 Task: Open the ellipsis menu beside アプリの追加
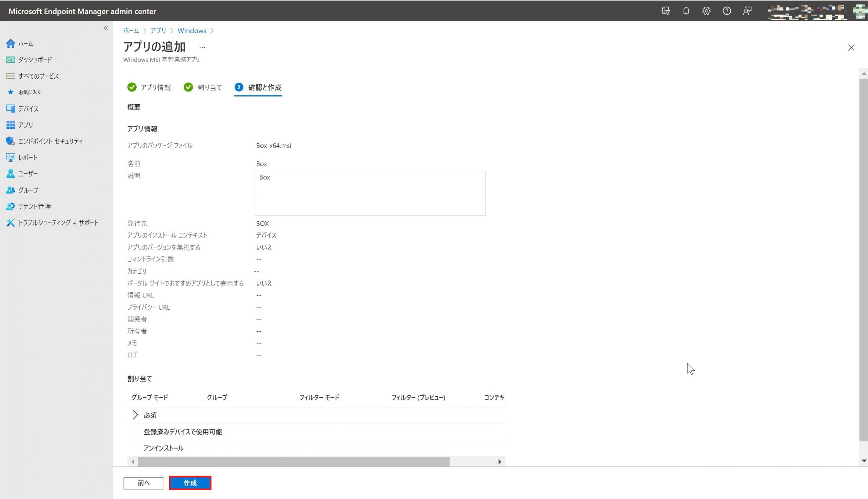click(x=202, y=47)
